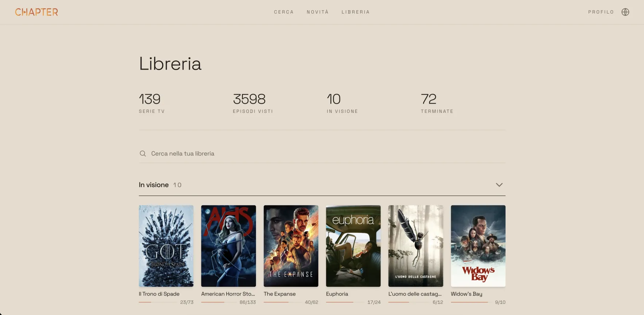Viewport: 644px width, 315px height.
Task: Click the Chapter logo
Action: [36, 12]
